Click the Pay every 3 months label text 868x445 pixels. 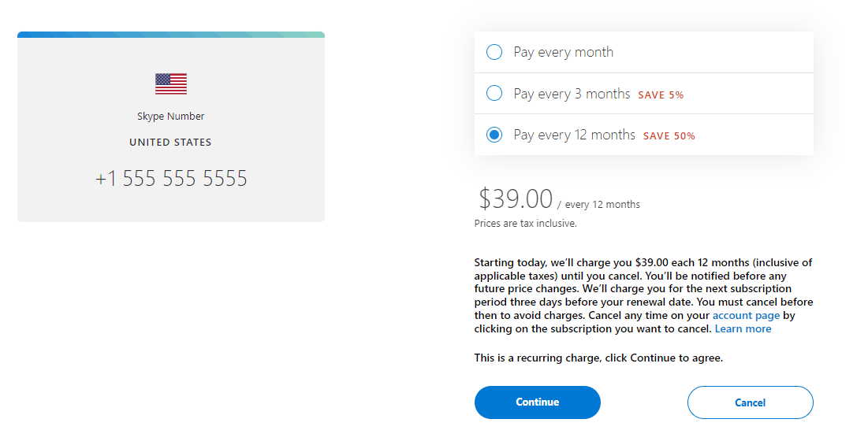point(572,94)
